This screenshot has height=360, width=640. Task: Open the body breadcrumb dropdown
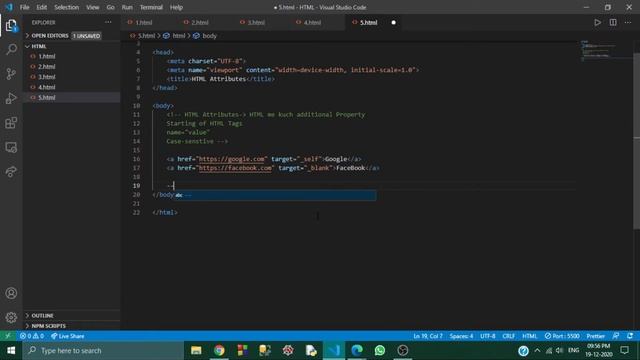[x=205, y=36]
